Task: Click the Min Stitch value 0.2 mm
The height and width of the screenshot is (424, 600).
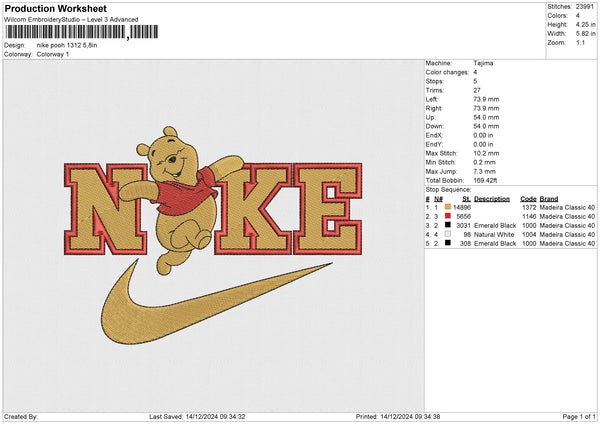Action: click(484, 162)
